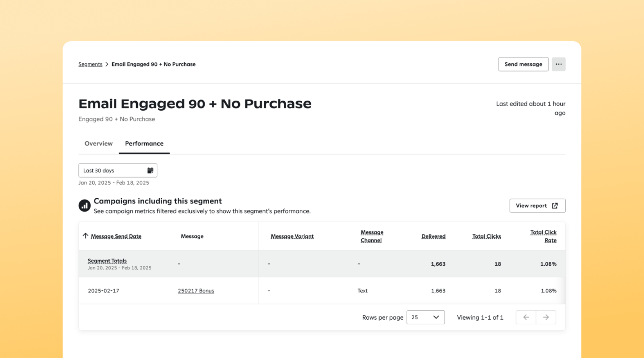The height and width of the screenshot is (358, 644).
Task: Click the breadcrumb chevron separator
Action: (107, 64)
